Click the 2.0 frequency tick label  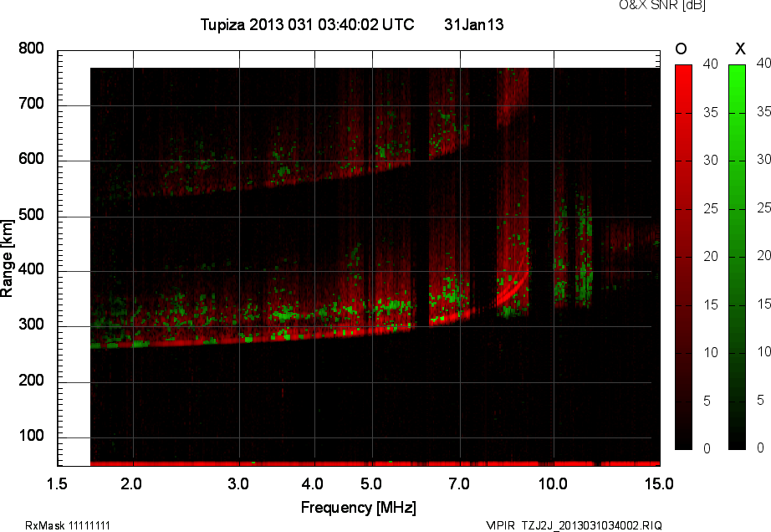(x=131, y=484)
